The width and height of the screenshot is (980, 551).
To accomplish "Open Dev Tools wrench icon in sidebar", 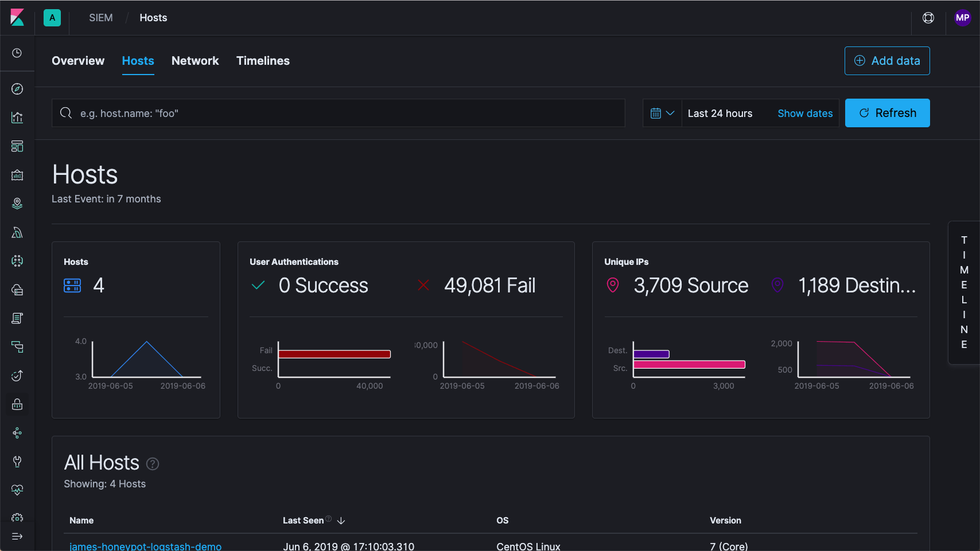I will click(x=17, y=462).
